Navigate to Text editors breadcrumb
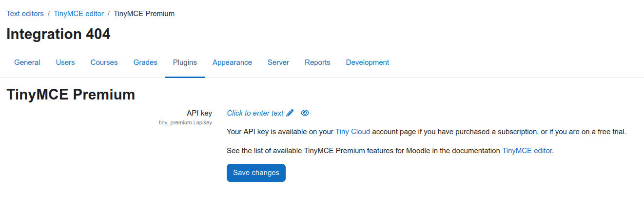The height and width of the screenshot is (199, 644). coord(25,14)
